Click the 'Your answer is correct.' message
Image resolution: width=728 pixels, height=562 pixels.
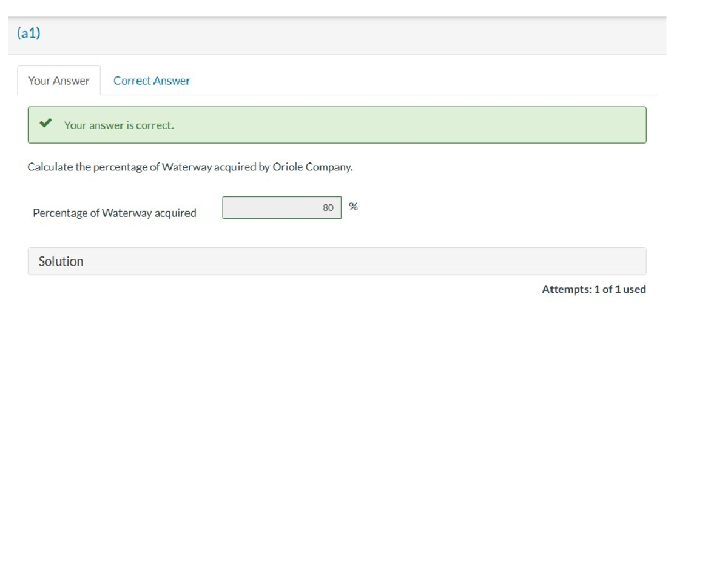click(119, 125)
